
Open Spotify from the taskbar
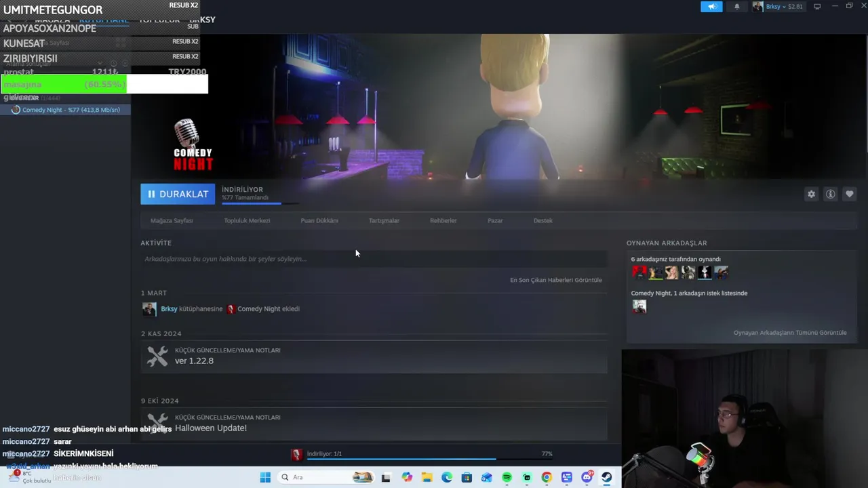point(507,477)
